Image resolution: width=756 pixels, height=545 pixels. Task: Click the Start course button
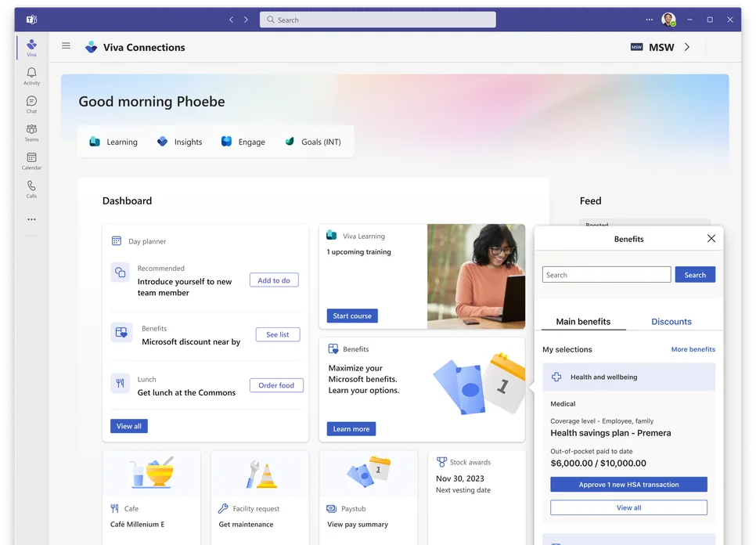(352, 316)
